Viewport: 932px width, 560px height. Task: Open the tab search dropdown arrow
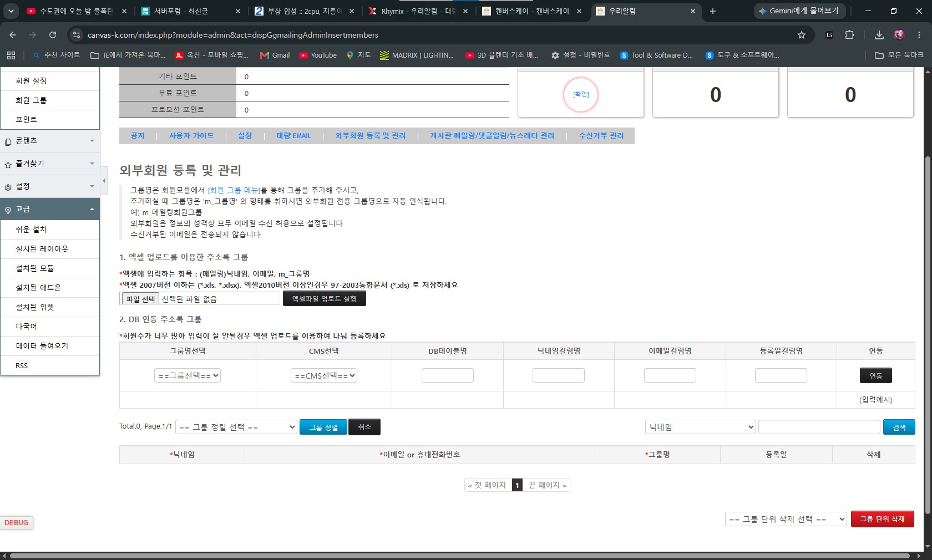click(11, 11)
